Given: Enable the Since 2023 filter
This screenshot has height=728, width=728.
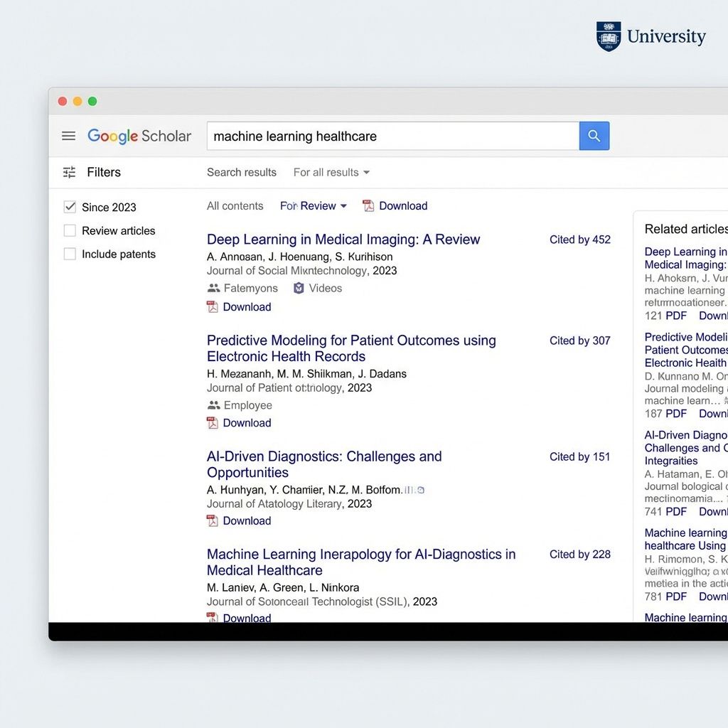Looking at the screenshot, I should point(70,206).
